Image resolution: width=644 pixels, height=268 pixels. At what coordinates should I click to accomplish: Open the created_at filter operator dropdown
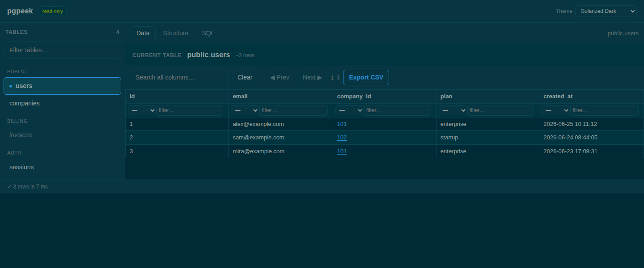point(555,110)
